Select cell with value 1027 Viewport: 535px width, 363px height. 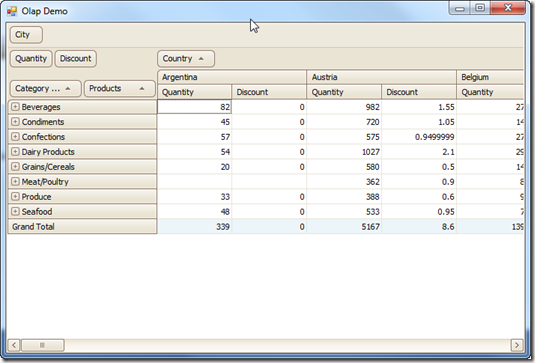pos(344,152)
